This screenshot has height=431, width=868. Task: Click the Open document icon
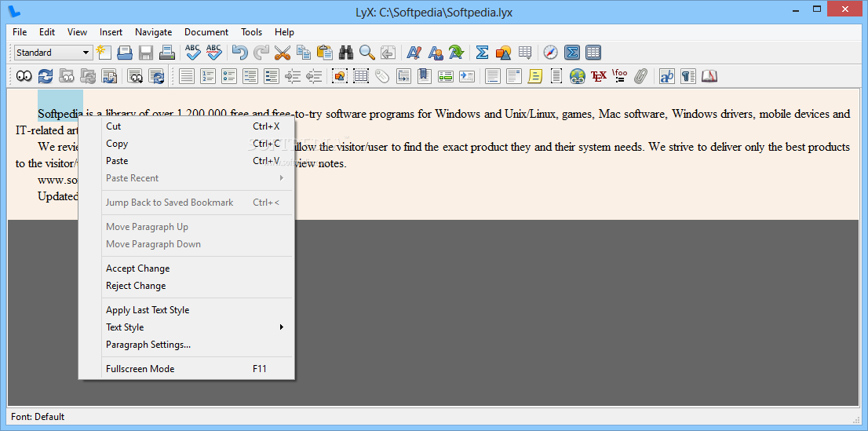click(x=125, y=53)
